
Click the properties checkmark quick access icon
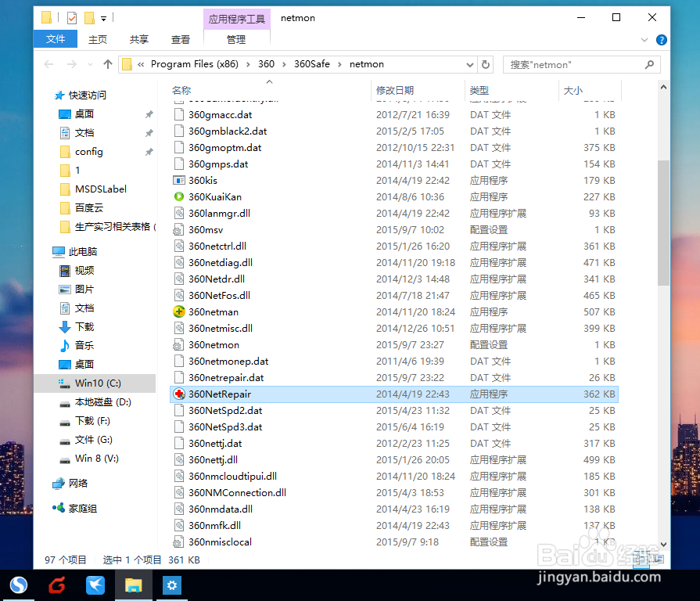click(71, 18)
